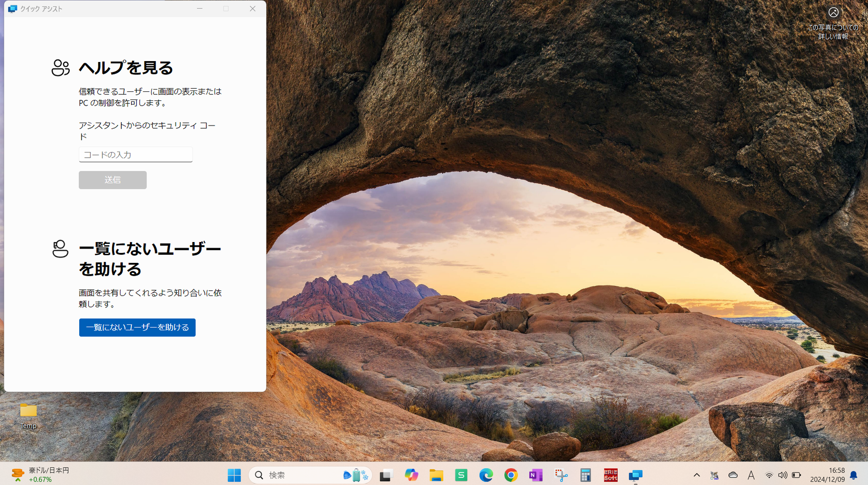Close the クイック アシスト window

(253, 9)
